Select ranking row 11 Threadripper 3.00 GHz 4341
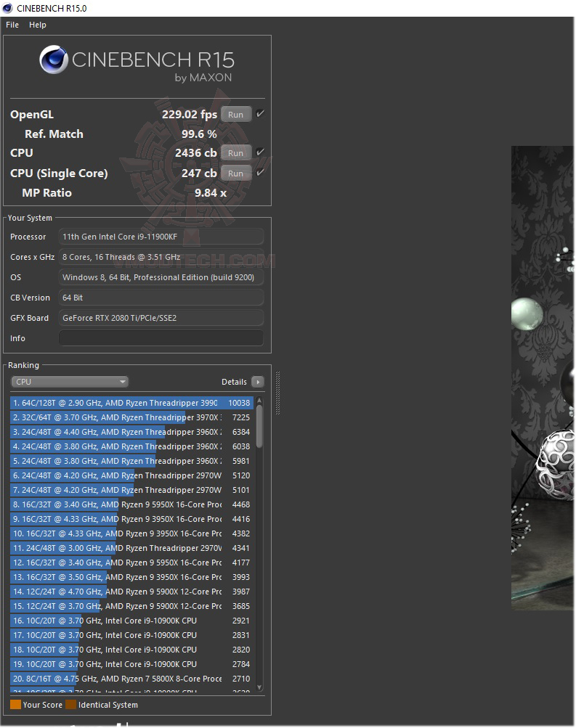 [132, 548]
